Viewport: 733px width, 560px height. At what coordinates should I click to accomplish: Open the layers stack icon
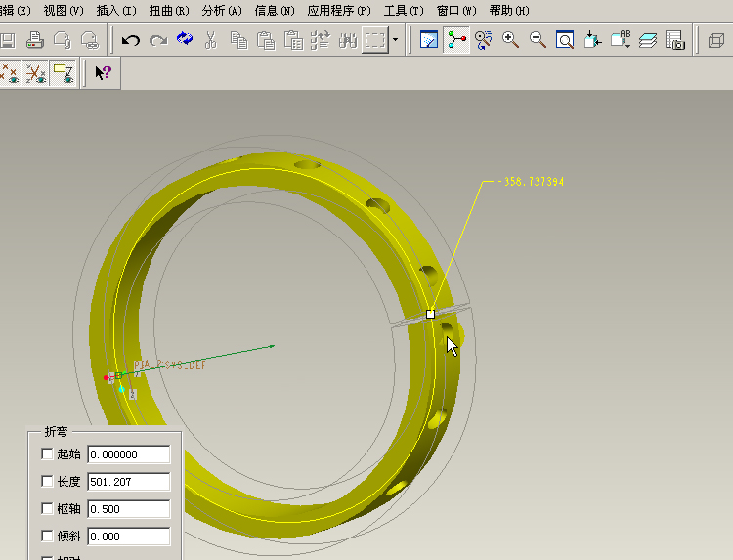pos(648,40)
